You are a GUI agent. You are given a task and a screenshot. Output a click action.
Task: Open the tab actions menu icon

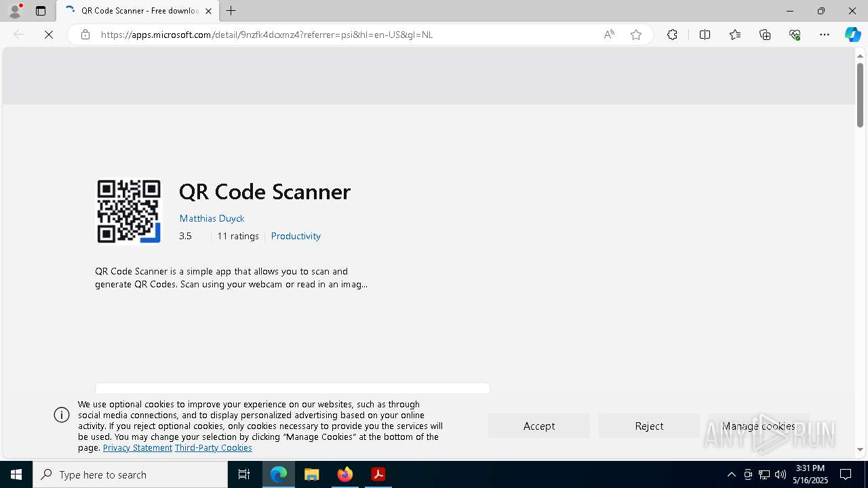41,11
